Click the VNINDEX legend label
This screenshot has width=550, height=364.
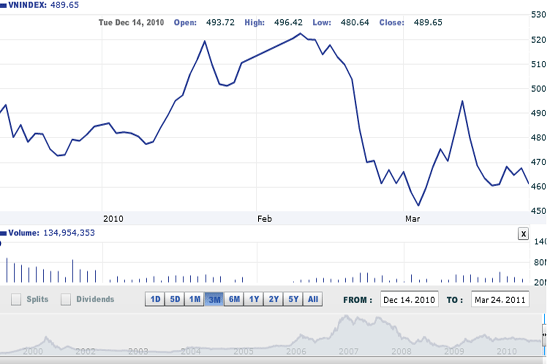pos(27,5)
